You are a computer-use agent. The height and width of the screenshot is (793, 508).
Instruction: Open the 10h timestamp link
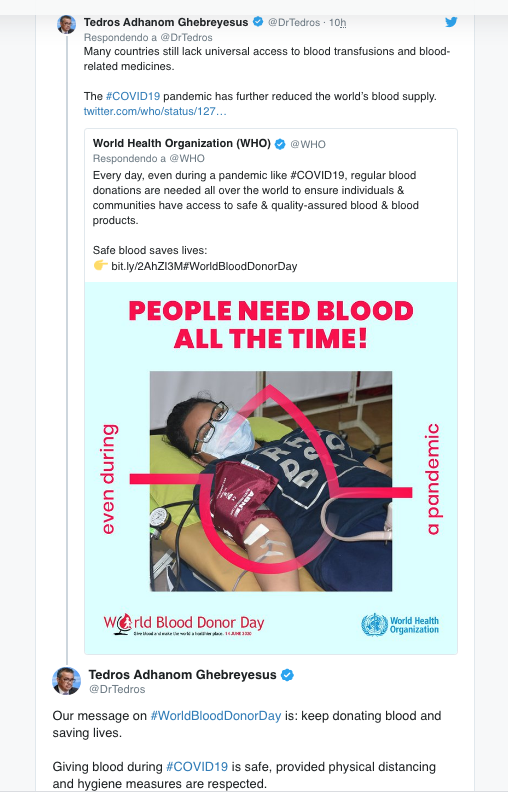(x=337, y=23)
